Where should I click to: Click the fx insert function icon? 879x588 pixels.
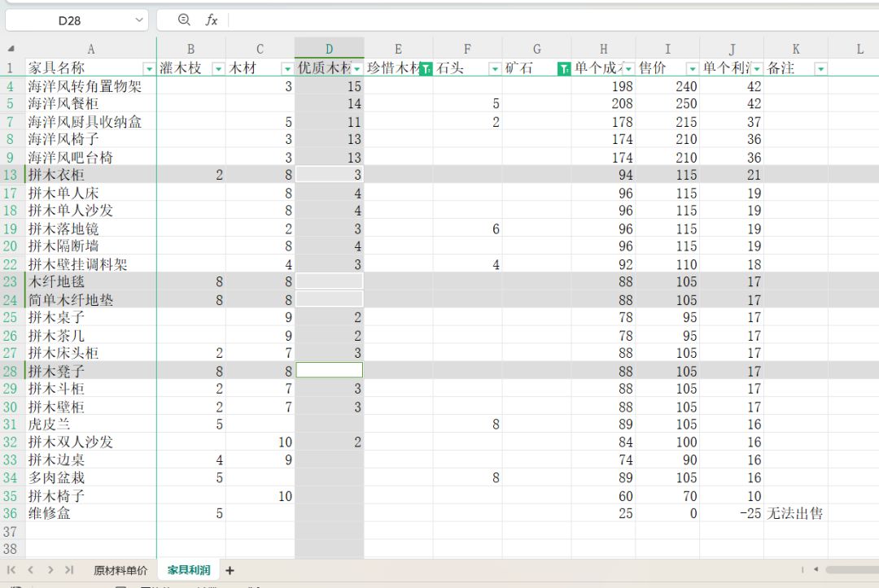coord(211,20)
